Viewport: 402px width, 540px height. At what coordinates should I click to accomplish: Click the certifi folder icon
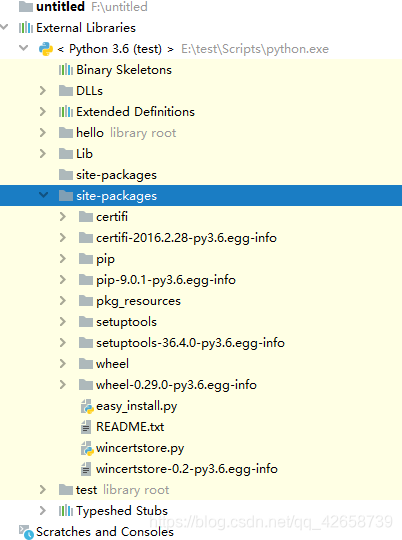point(86,217)
